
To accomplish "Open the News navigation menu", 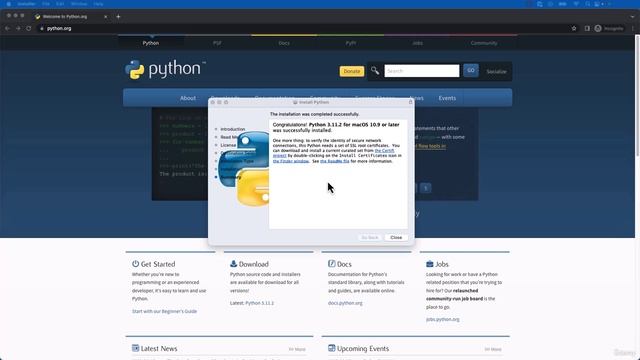I will click(x=417, y=98).
